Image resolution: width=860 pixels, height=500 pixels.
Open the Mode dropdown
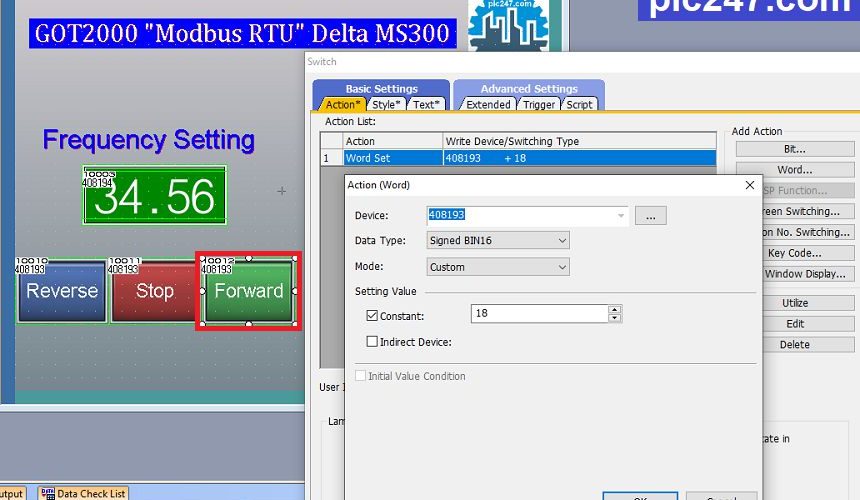(x=498, y=267)
